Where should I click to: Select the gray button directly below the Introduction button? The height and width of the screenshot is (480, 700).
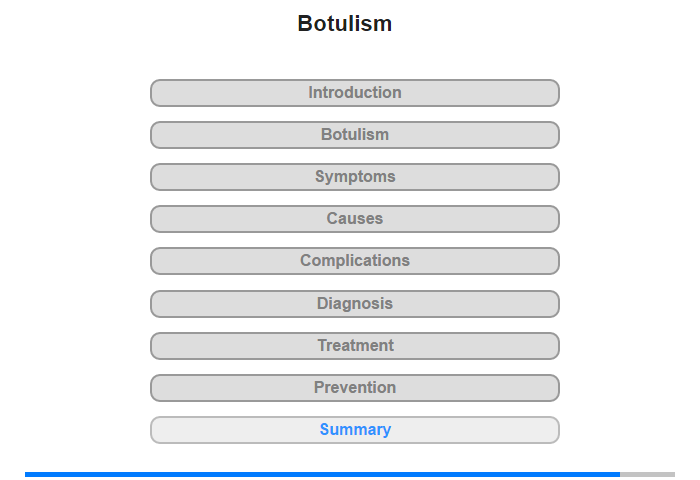pyautogui.click(x=354, y=135)
